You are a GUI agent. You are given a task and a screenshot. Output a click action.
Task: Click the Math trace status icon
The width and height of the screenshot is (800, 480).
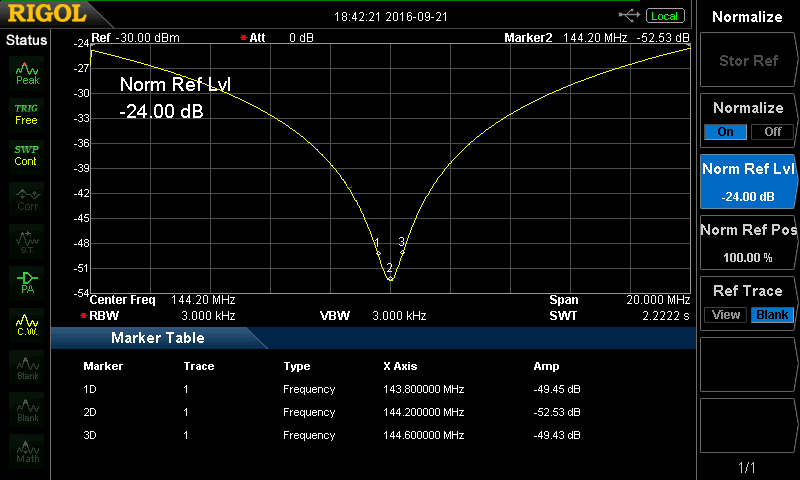(x=27, y=451)
